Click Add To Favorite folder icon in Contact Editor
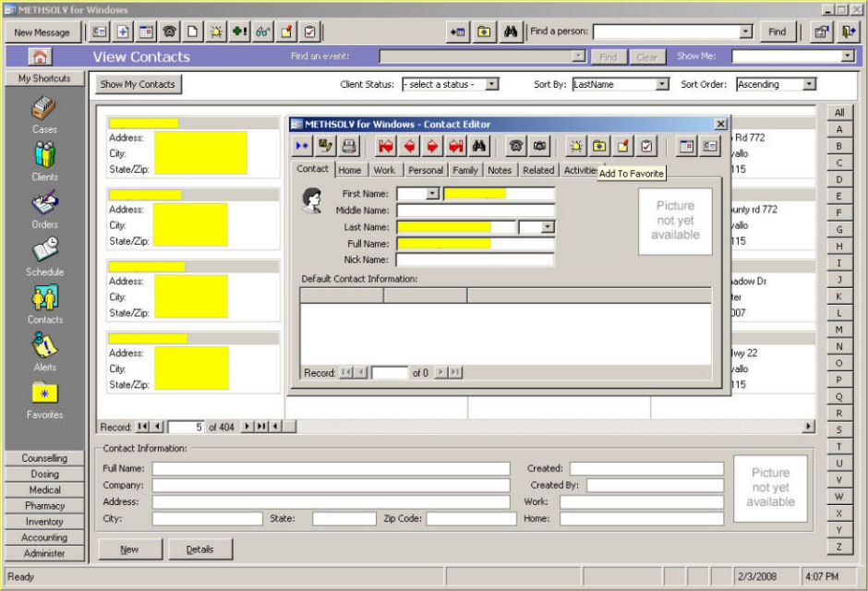This screenshot has width=868, height=591. (x=599, y=146)
